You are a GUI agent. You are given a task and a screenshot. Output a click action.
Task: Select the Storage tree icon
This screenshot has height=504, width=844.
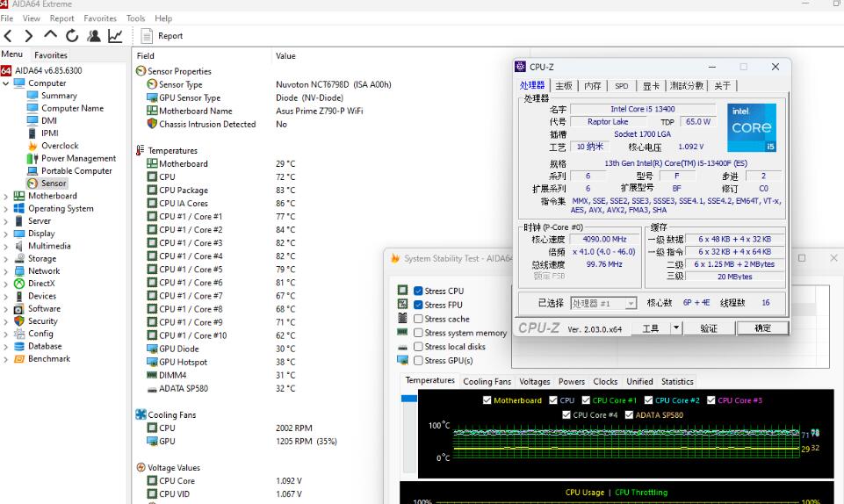(19, 258)
